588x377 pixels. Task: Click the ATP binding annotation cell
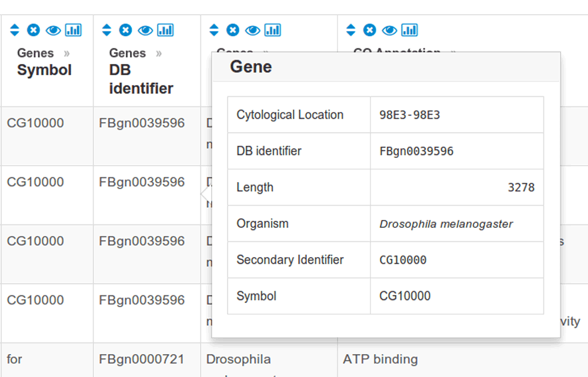pyautogui.click(x=380, y=359)
